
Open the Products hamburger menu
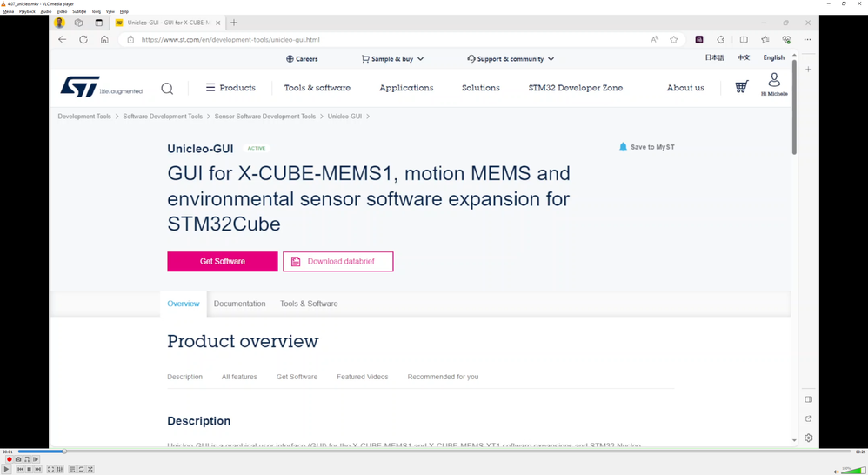230,88
